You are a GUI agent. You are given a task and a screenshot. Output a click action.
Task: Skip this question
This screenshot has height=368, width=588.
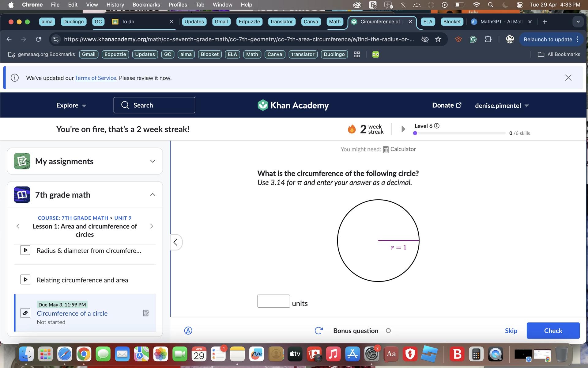511,331
